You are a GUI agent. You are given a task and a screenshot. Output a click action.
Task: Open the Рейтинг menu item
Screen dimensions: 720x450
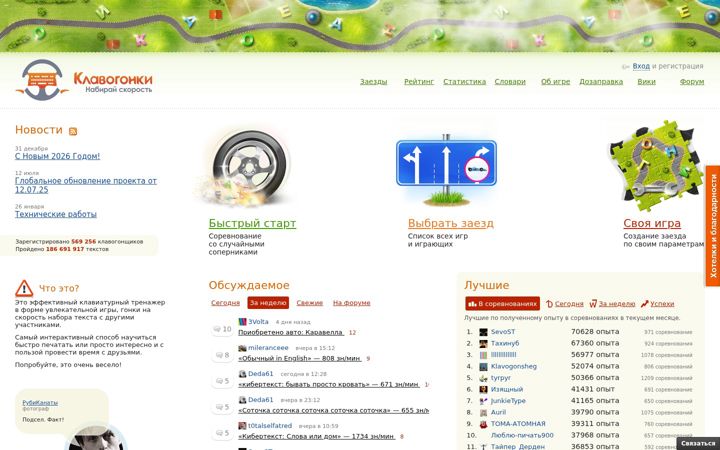419,82
